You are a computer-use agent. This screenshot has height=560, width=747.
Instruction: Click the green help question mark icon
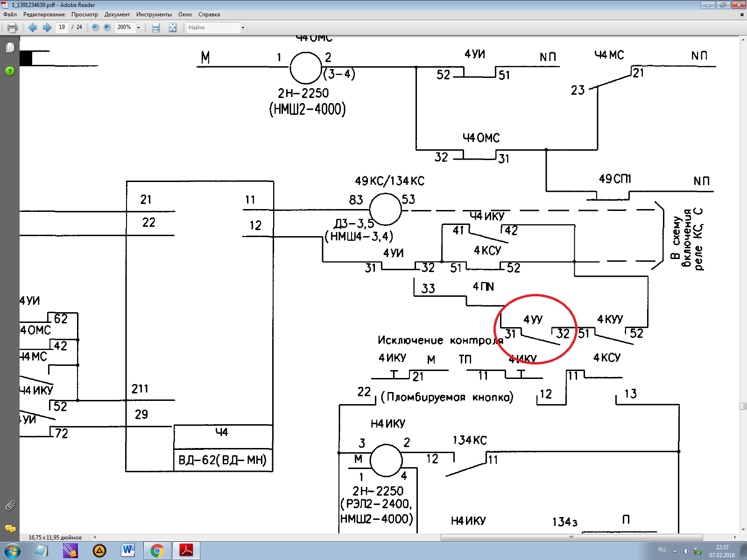(x=10, y=71)
